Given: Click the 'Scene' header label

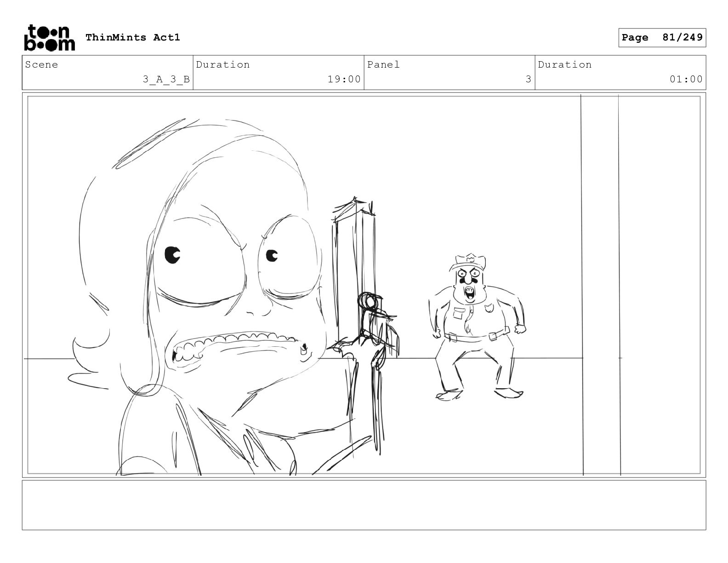Looking at the screenshot, I should tap(42, 65).
